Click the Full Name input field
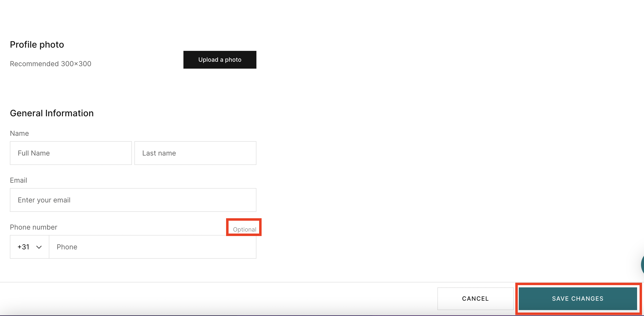Viewport: 644px width, 316px height. tap(71, 153)
